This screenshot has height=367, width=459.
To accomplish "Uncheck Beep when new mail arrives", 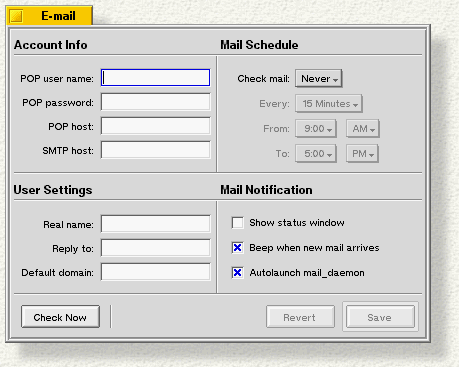I will pyautogui.click(x=238, y=248).
